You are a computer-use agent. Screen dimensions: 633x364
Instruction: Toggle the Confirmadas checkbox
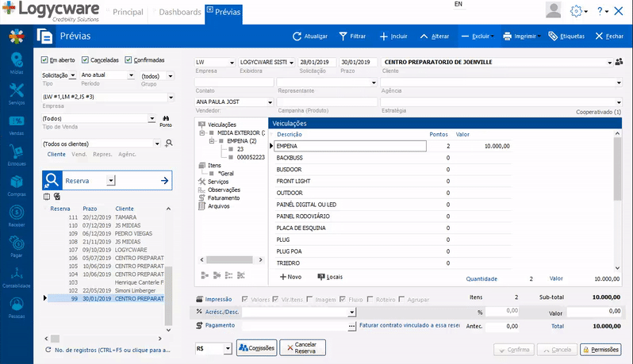click(x=129, y=59)
